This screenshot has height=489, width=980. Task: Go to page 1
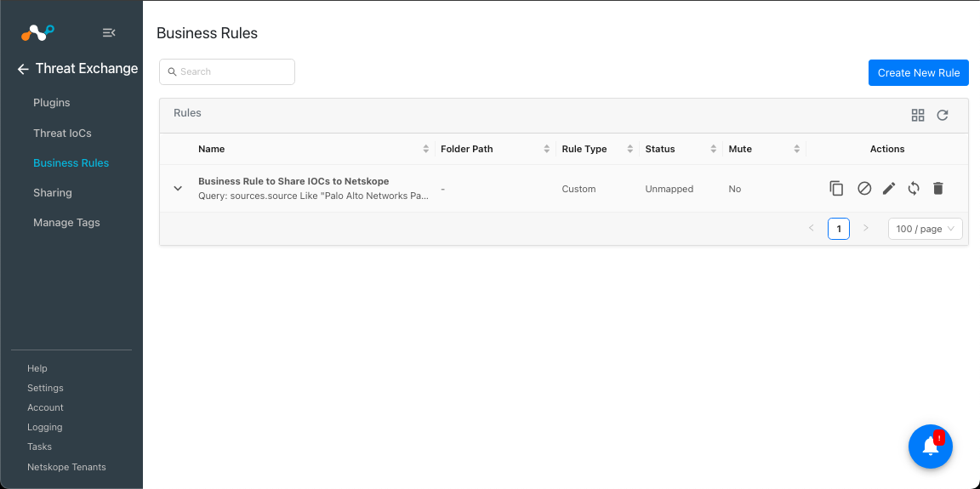point(838,229)
